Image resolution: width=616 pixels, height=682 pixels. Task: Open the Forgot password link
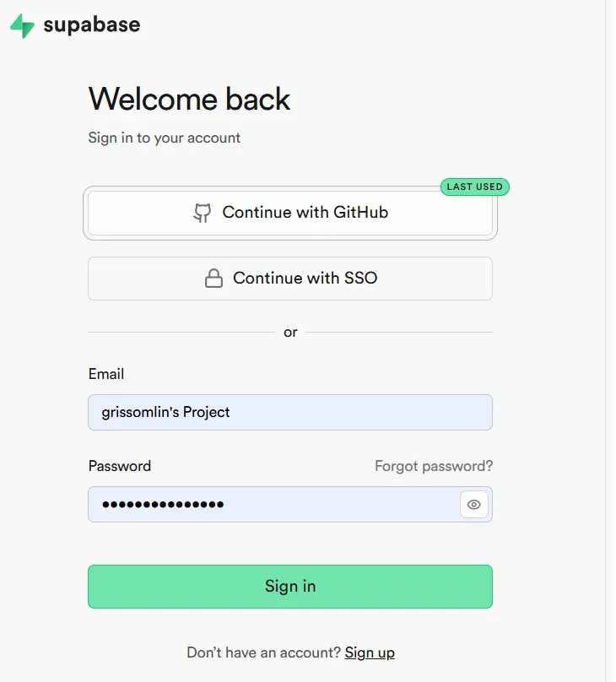(x=434, y=466)
